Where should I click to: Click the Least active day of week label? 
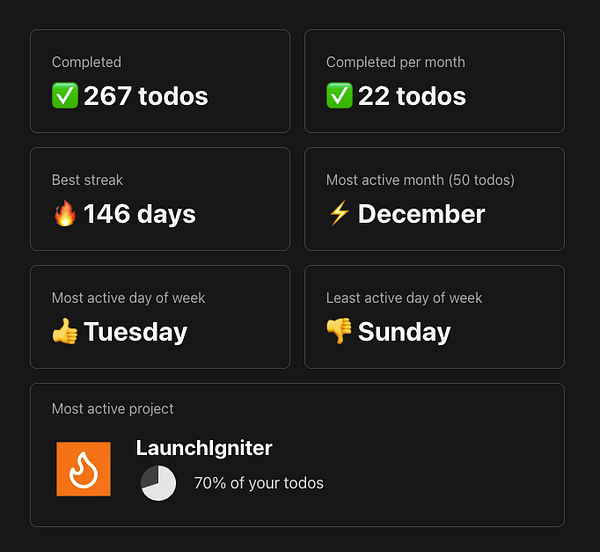(404, 298)
